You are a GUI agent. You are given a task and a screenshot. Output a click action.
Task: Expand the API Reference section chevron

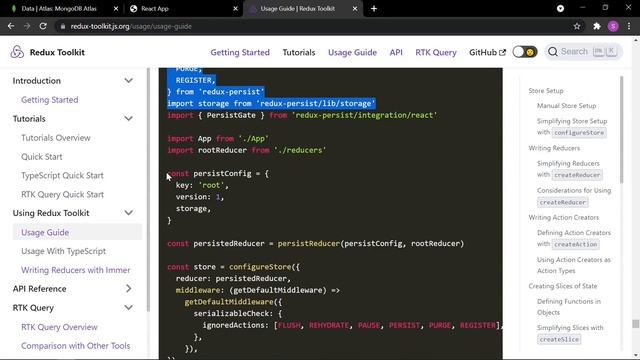coord(129,289)
